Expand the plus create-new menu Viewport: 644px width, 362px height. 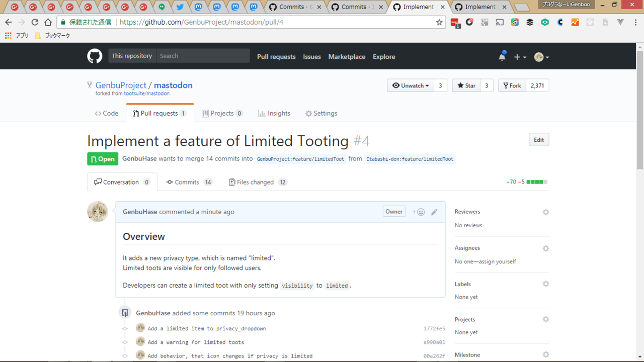pos(520,57)
